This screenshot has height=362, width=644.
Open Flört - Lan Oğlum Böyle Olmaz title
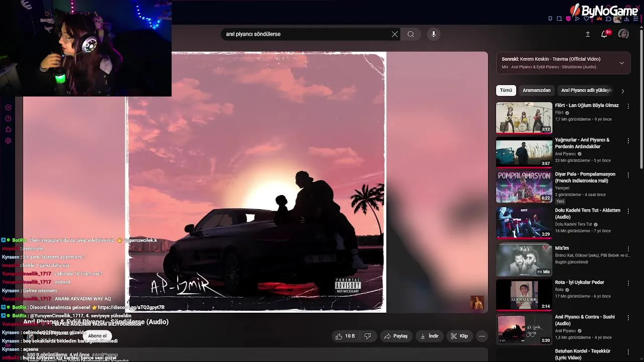coord(587,106)
